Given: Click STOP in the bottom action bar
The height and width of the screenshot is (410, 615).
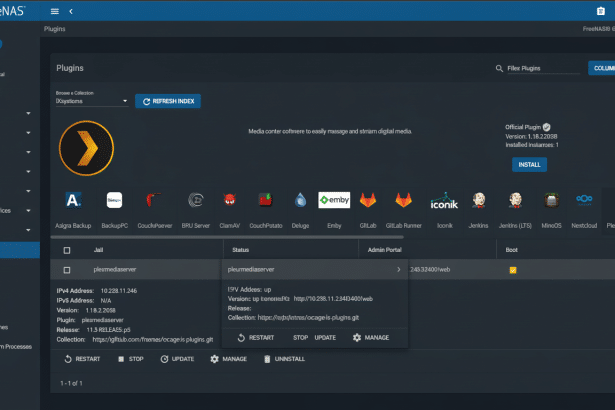Looking at the screenshot, I should (131, 359).
